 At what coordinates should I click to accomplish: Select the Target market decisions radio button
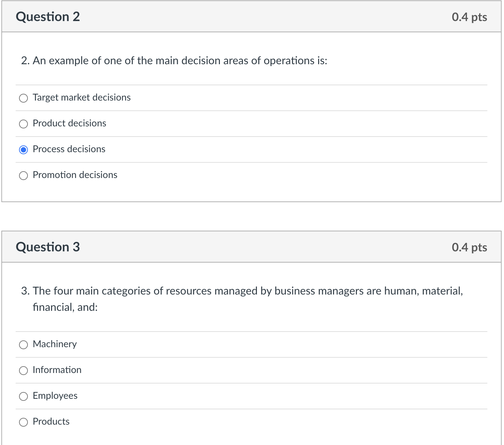coord(23,98)
